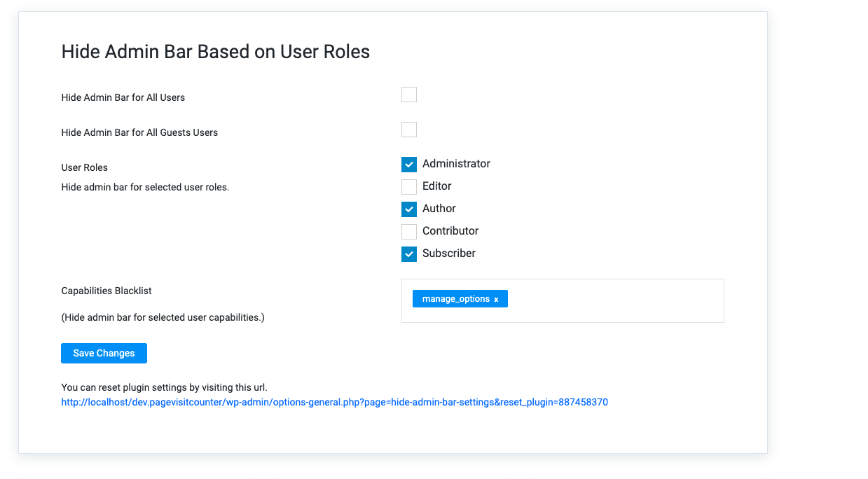Click the Hide Admin Bar for All Guests Users label
The image size is (868, 479).
tap(139, 132)
